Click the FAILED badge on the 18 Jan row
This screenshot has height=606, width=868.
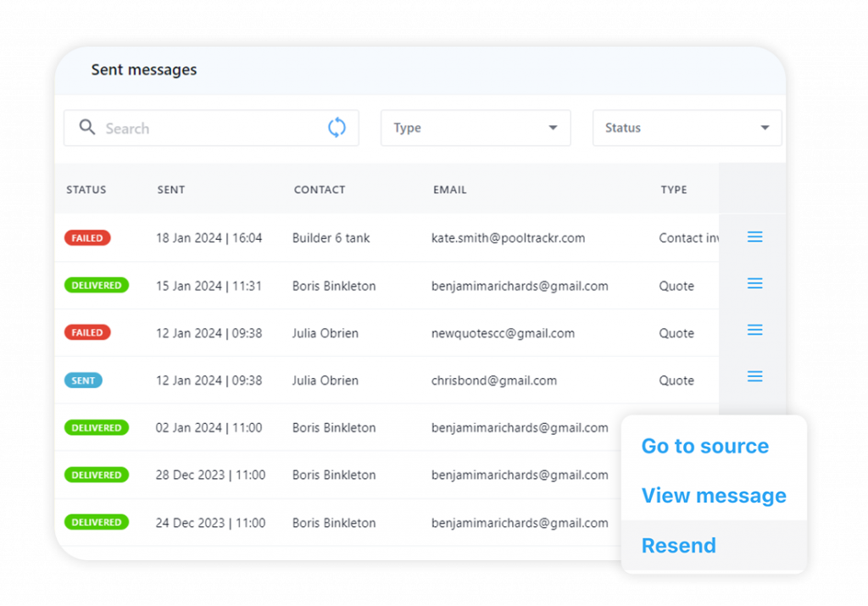(x=86, y=238)
